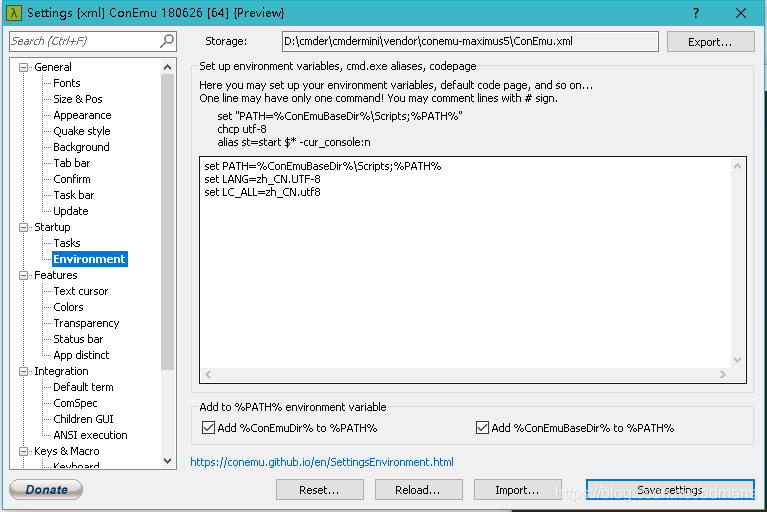Click text area scroll down arrow
The image size is (767, 512).
(737, 360)
